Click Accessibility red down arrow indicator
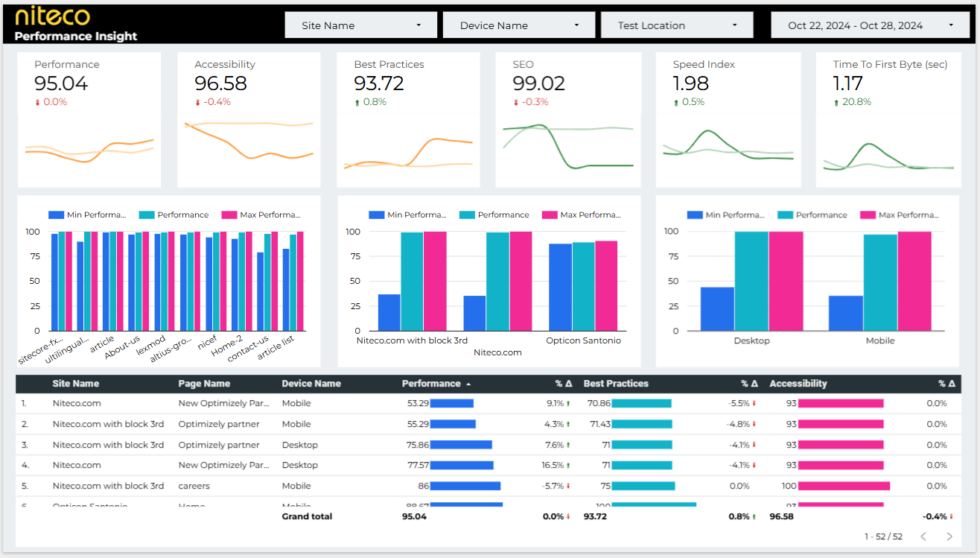This screenshot has height=558, width=980. click(x=198, y=103)
